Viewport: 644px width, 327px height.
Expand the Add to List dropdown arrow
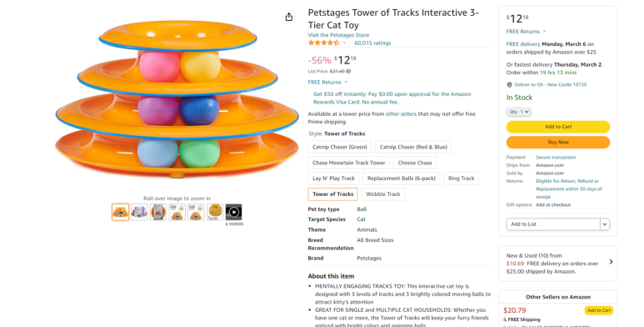click(605, 224)
